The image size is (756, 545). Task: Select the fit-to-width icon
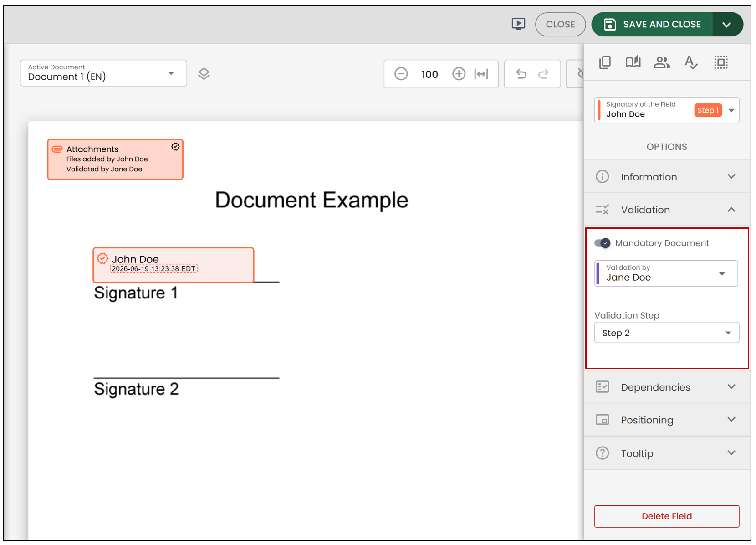click(481, 74)
